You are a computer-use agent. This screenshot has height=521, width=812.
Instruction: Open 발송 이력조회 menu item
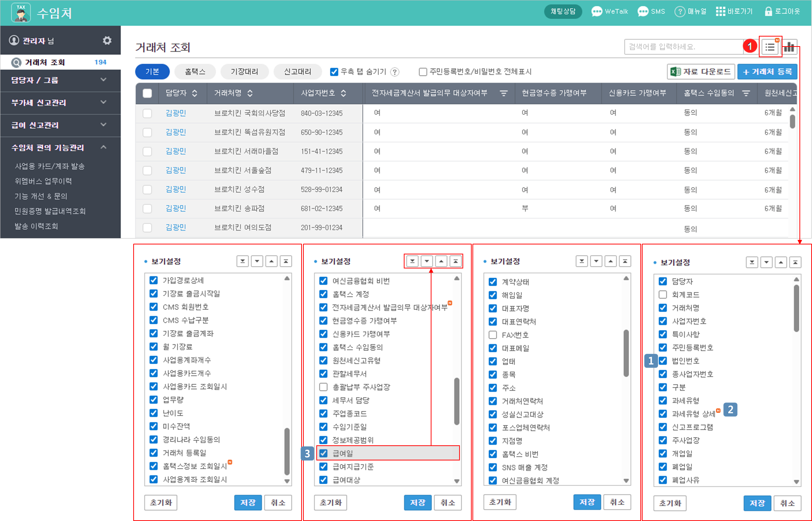(36, 226)
